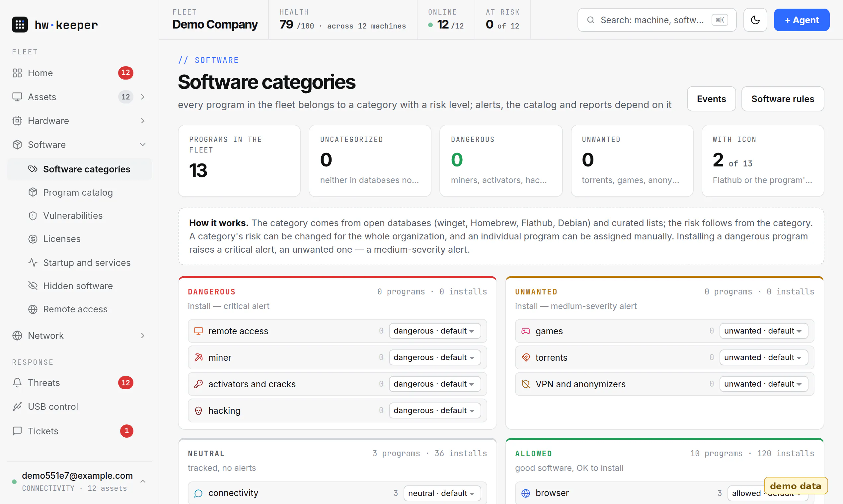Open risk dropdown for activators and cracks
The width and height of the screenshot is (843, 504).
click(434, 384)
